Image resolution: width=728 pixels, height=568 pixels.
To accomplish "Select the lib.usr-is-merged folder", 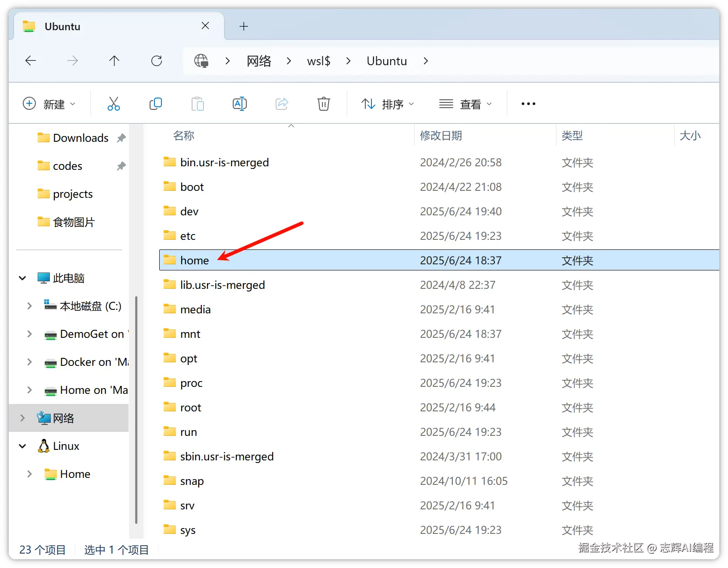I will [223, 285].
